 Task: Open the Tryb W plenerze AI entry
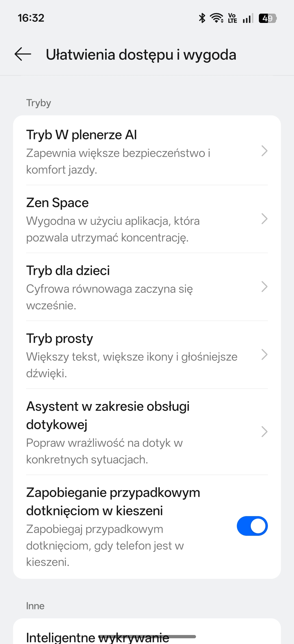118,151
